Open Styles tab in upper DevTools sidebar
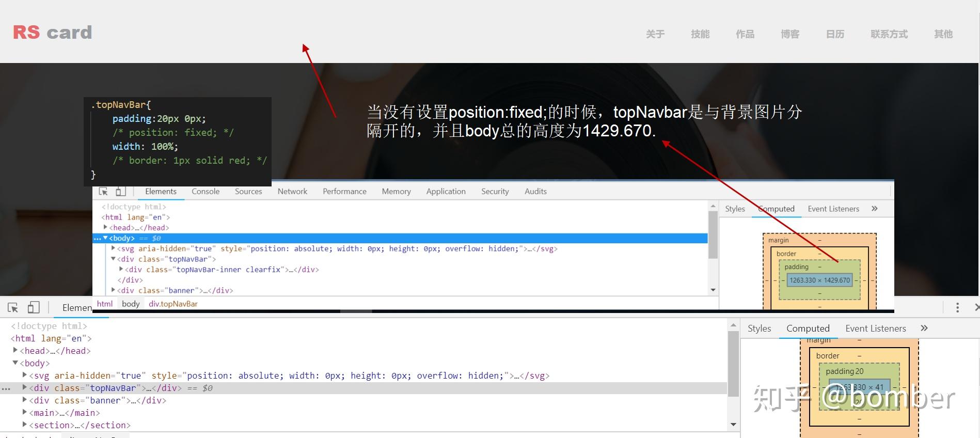 coord(735,209)
